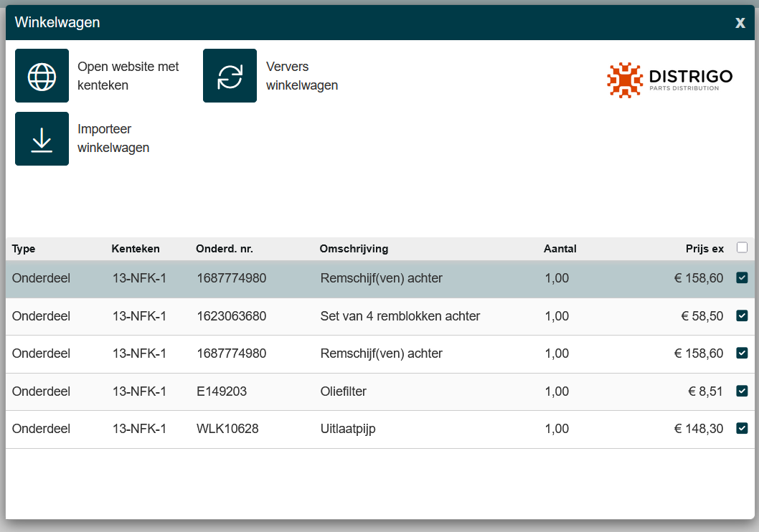
Task: Click the Kenteken column header
Action: 136,249
